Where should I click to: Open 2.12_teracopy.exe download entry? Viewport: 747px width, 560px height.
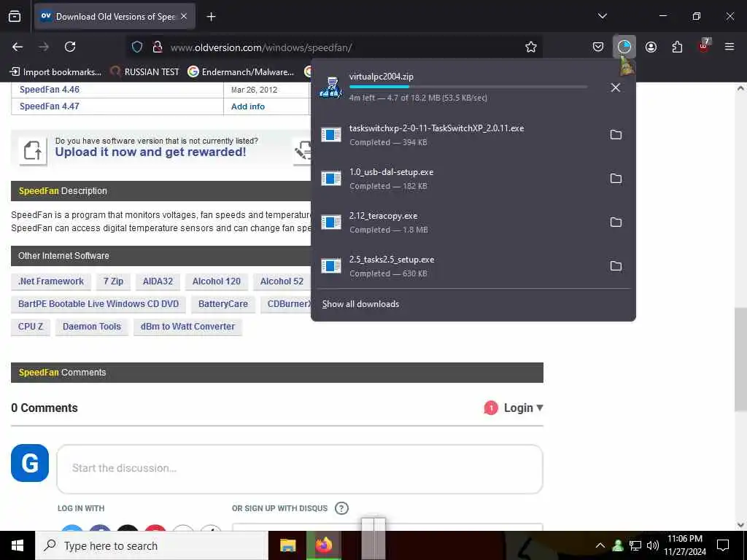coord(457,222)
